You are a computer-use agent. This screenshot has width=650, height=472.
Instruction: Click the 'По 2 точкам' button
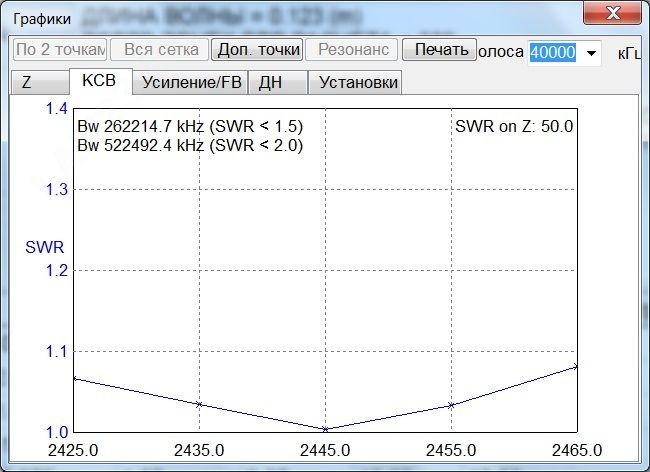click(x=60, y=50)
